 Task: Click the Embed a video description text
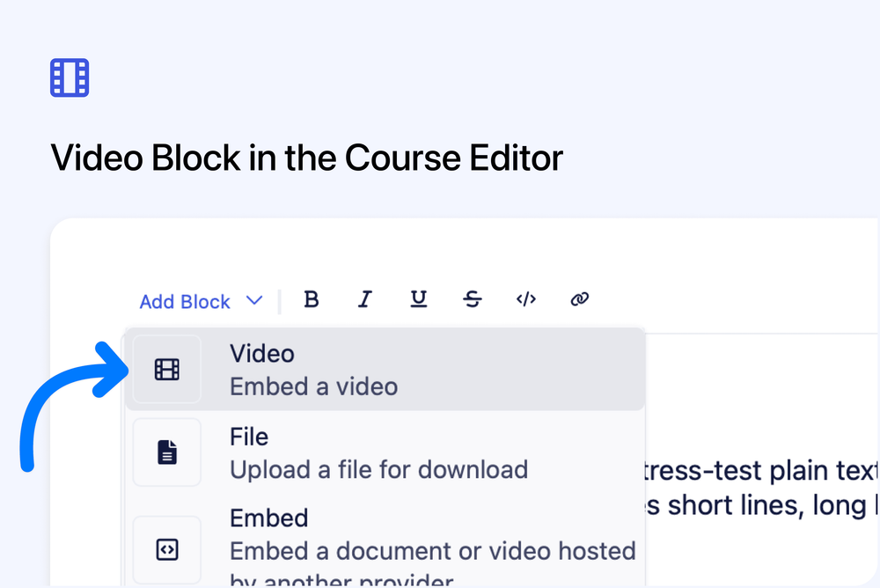(313, 386)
